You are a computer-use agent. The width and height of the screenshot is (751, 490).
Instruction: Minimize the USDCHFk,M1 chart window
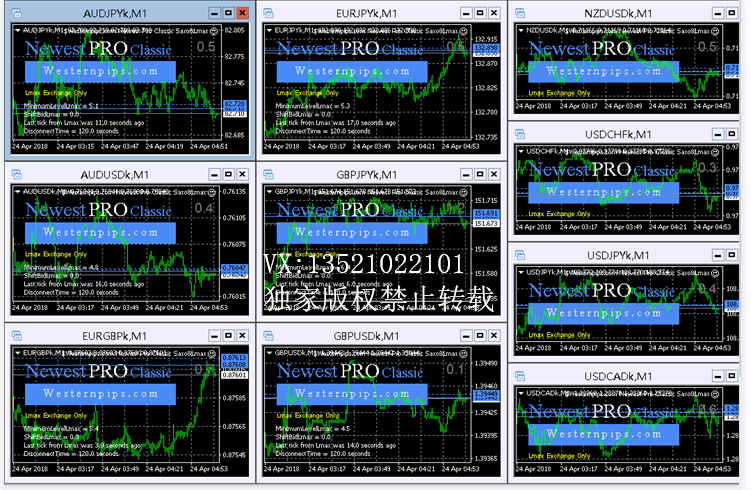point(717,134)
